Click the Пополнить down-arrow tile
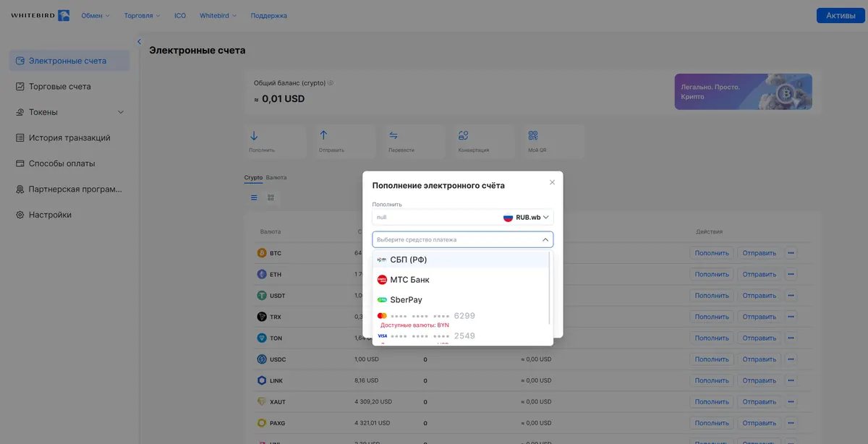868x444 pixels. point(274,142)
